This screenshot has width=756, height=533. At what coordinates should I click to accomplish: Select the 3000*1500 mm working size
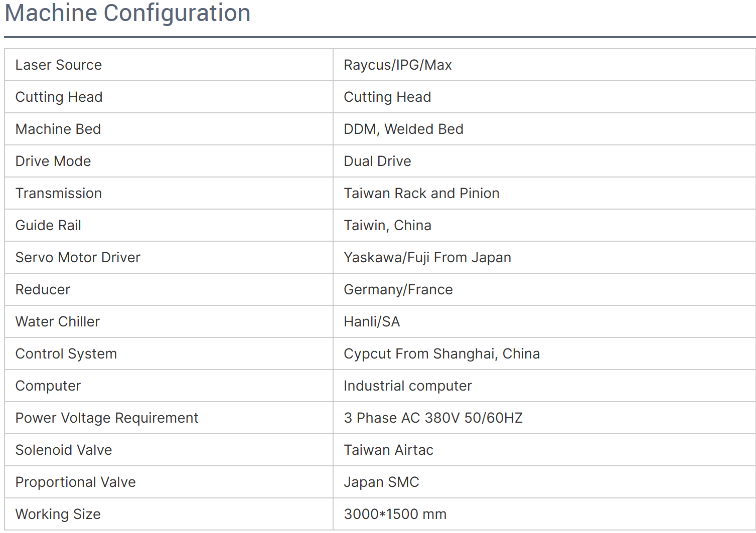click(x=395, y=514)
